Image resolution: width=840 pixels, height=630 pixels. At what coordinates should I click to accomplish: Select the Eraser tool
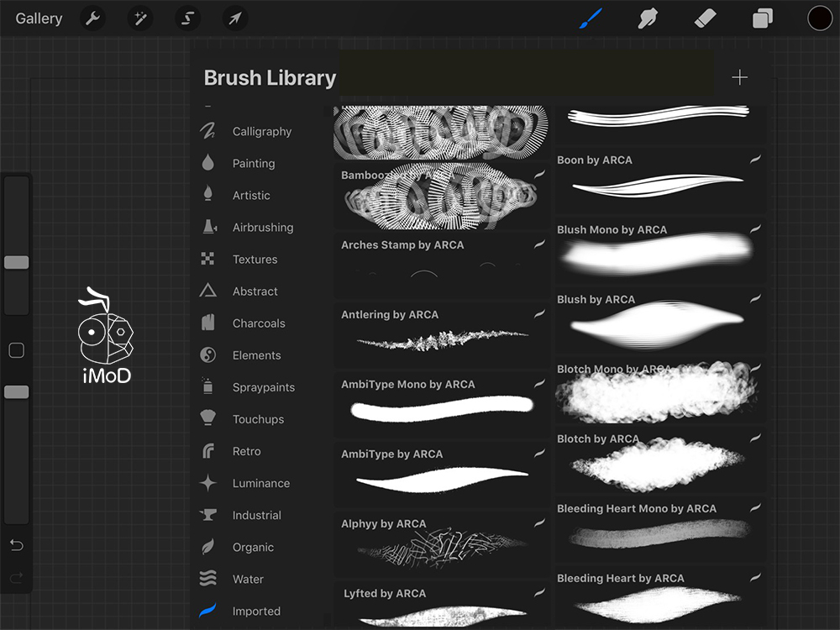tap(705, 18)
